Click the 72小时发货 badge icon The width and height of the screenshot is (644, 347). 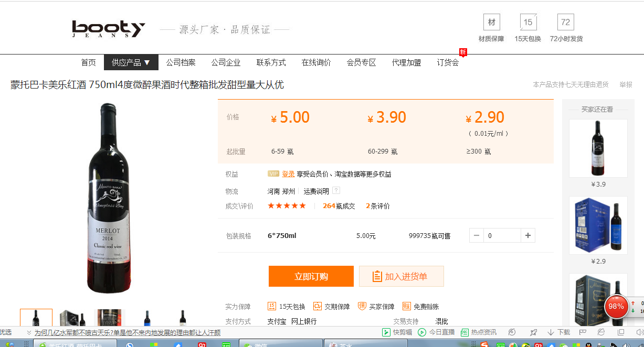[566, 22]
